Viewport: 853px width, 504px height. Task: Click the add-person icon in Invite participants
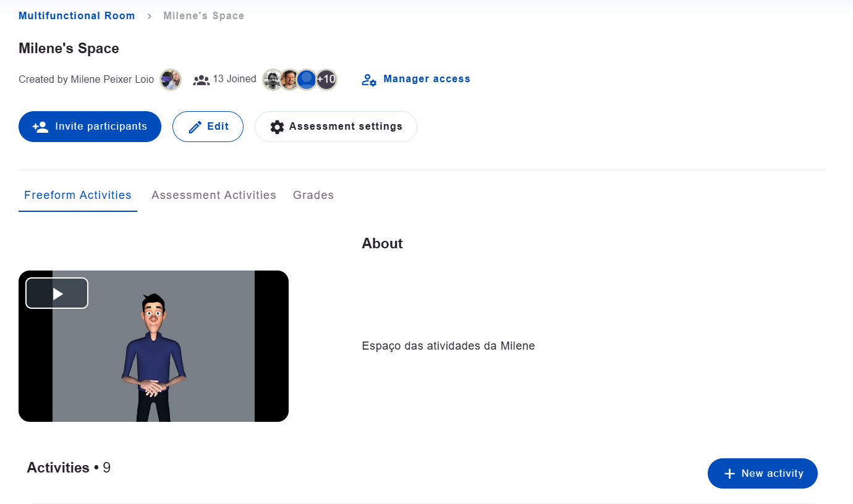[40, 127]
